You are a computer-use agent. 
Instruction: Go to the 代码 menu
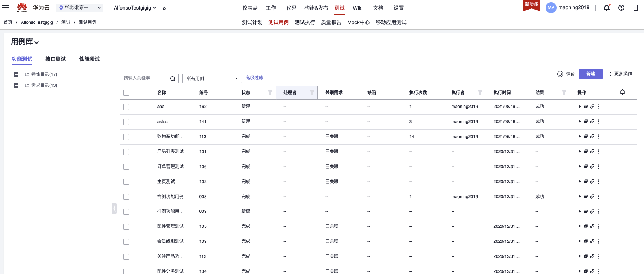coord(291,8)
